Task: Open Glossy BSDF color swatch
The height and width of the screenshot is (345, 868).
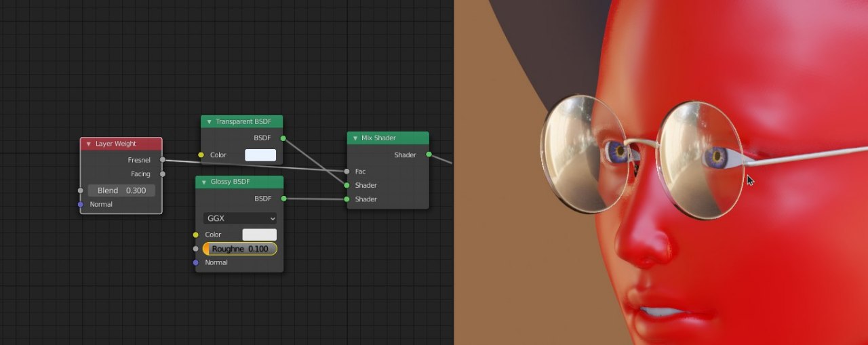Action: [260, 235]
